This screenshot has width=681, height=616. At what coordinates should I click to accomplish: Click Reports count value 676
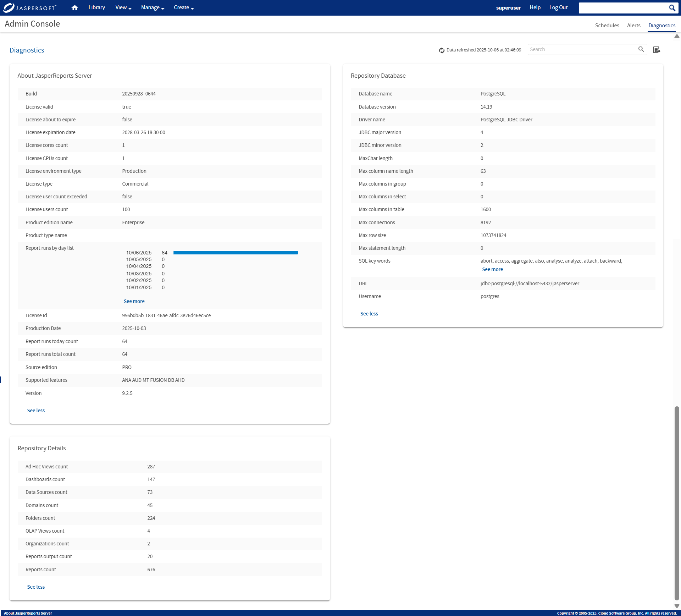151,570
